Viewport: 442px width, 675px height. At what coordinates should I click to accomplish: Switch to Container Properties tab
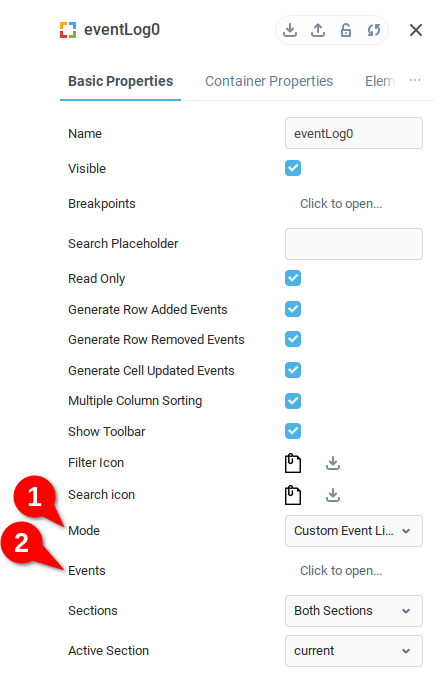[269, 81]
